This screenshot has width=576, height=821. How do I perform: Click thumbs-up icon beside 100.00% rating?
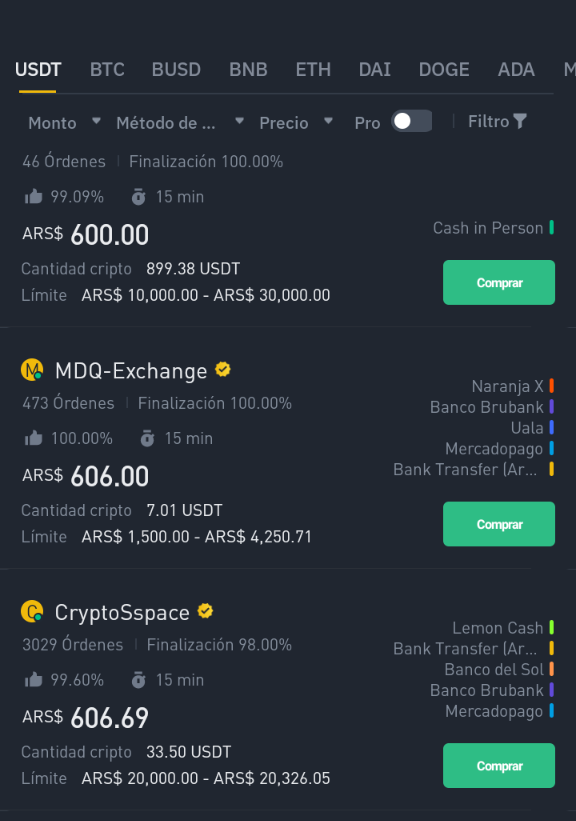point(34,438)
